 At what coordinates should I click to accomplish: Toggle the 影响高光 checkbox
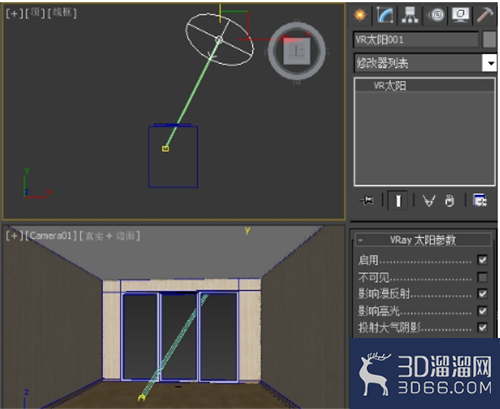[482, 311]
